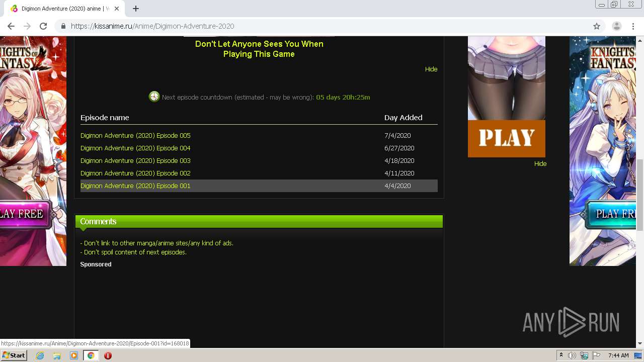Reload the page with the refresh icon

[43, 26]
